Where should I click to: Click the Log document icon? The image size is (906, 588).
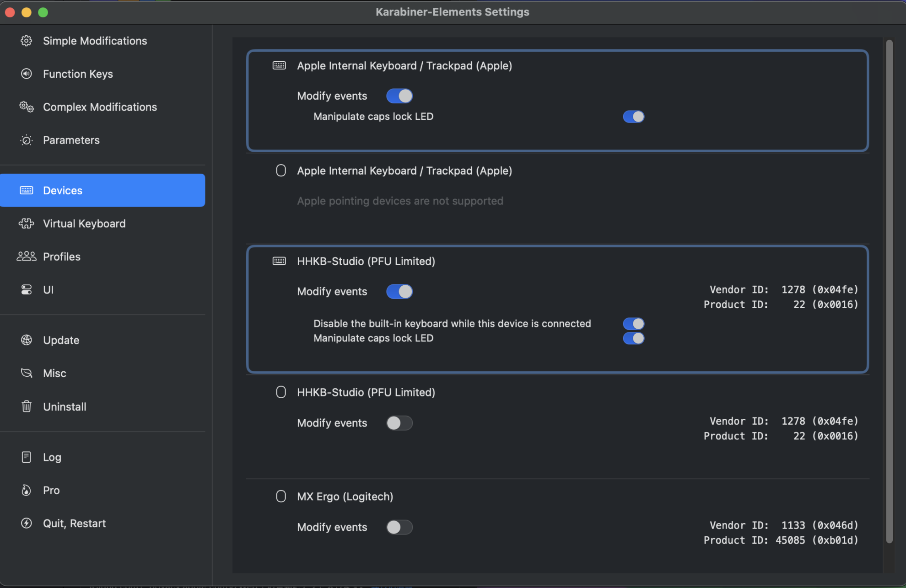tap(26, 457)
